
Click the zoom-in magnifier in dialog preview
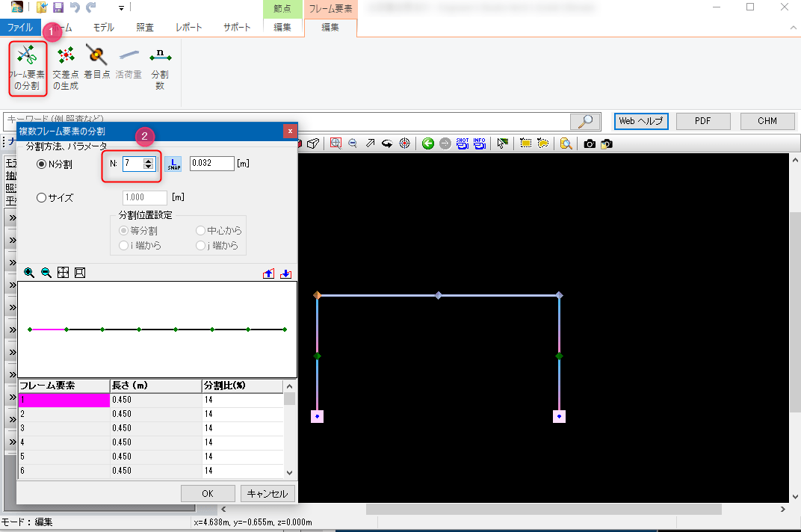pos(29,273)
